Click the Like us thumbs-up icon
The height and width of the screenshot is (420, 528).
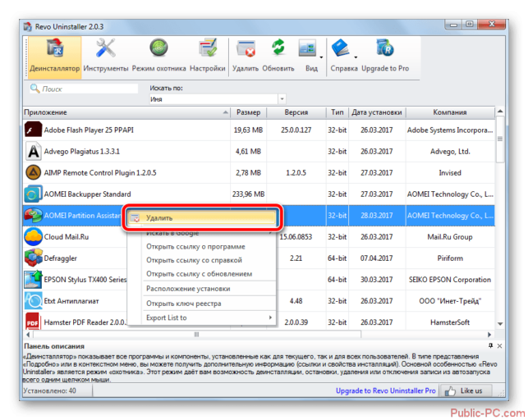coord(450,390)
